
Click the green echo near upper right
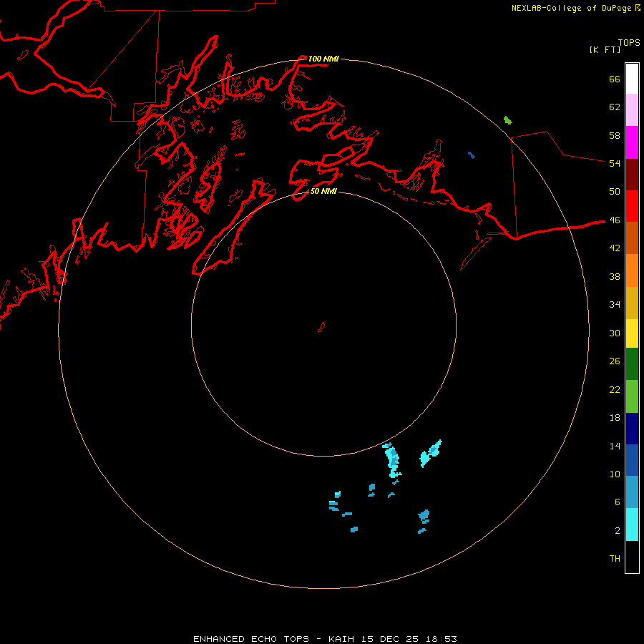(x=508, y=120)
